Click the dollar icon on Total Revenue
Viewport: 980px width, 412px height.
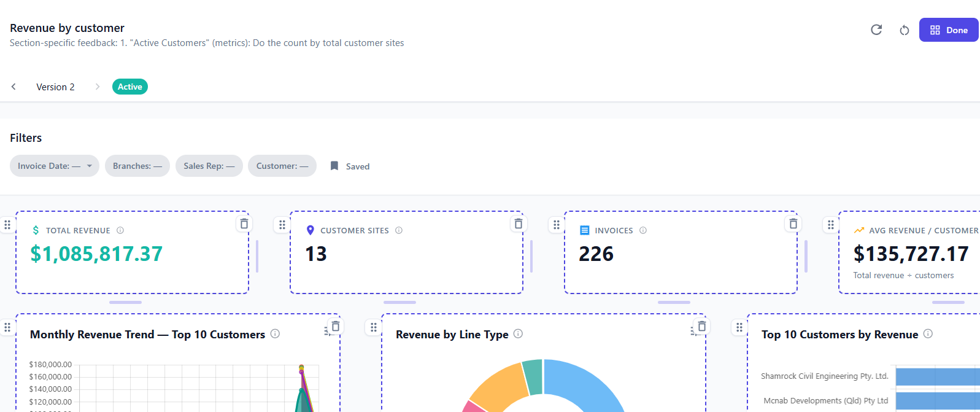point(36,230)
